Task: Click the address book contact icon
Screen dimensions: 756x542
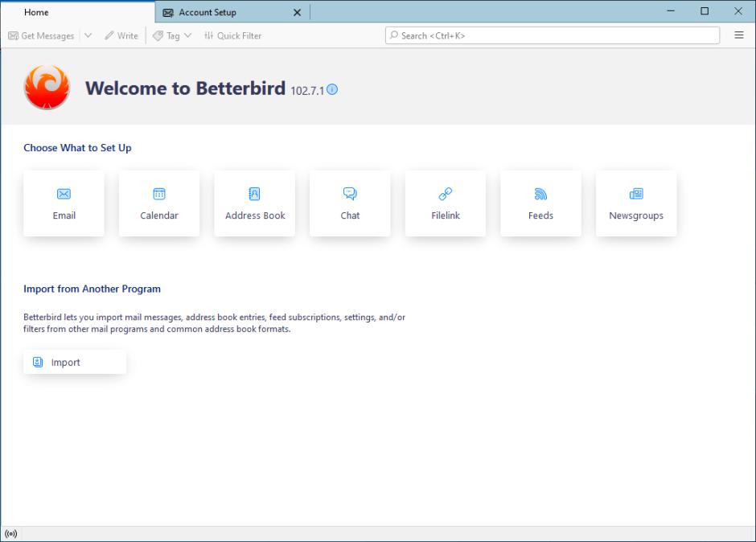Action: 254,194
